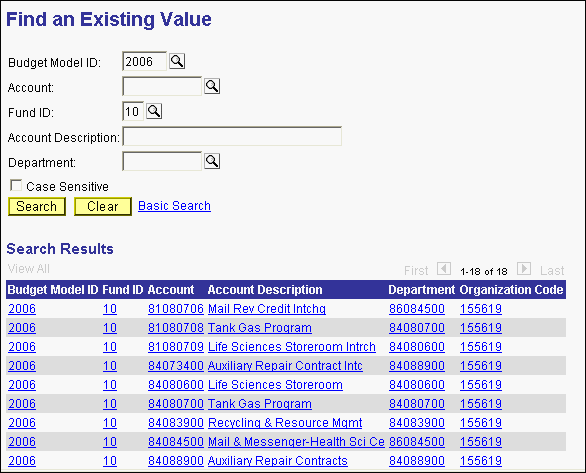Go to next results page arrow
This screenshot has width=586, height=473.
[524, 269]
